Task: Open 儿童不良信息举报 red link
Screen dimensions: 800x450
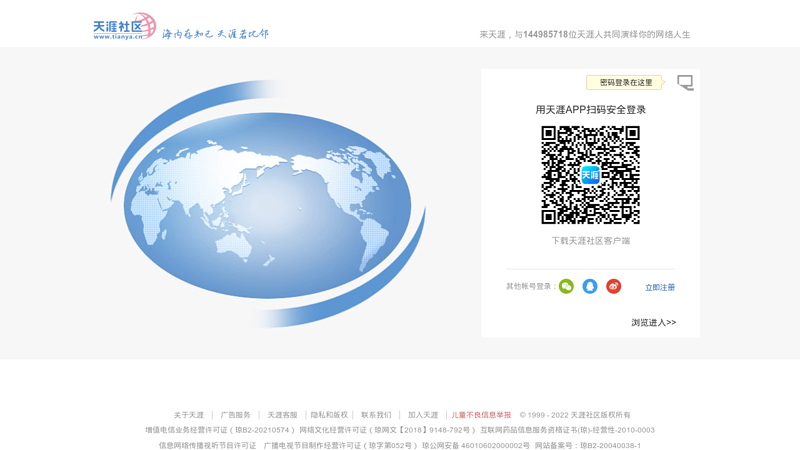Action: 481,415
